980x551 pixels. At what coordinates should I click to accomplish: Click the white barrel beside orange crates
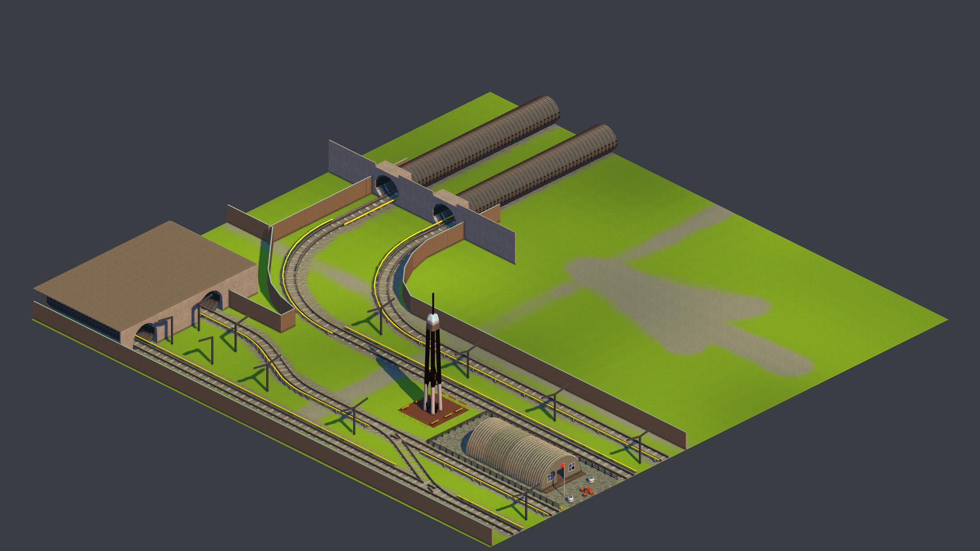click(591, 480)
